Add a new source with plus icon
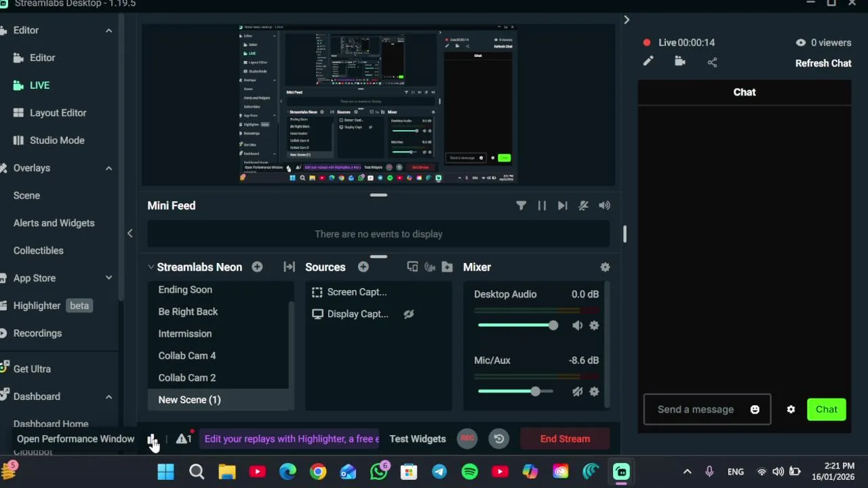Screen dimensions: 868x488 click(x=363, y=267)
